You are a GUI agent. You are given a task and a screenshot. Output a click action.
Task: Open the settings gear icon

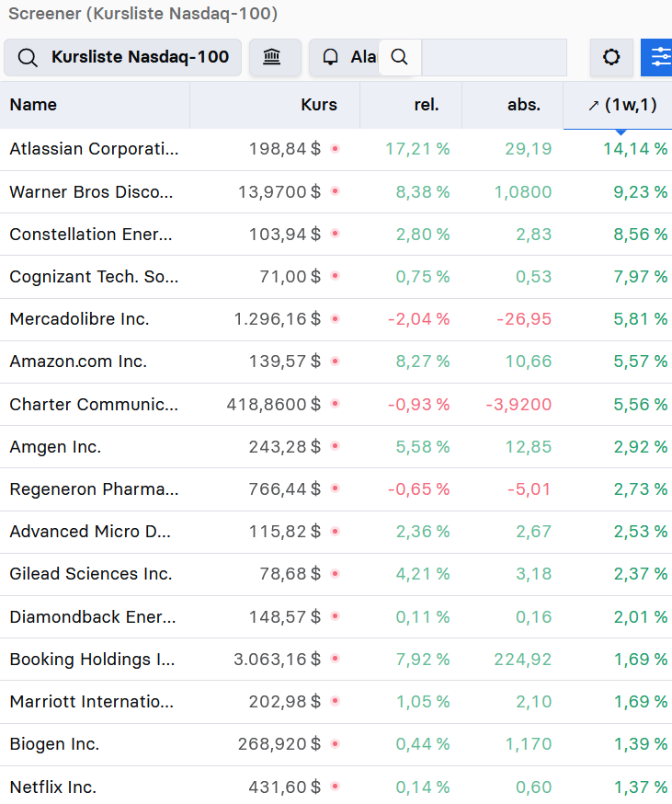pos(611,58)
